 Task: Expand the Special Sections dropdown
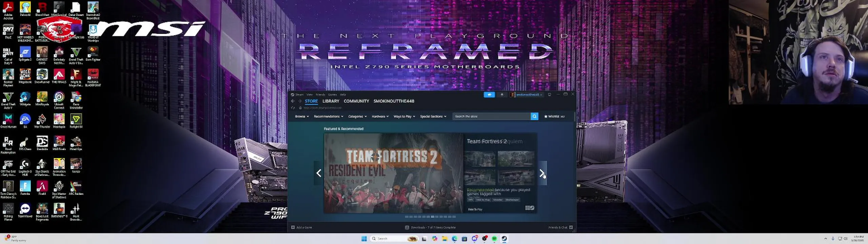[433, 116]
